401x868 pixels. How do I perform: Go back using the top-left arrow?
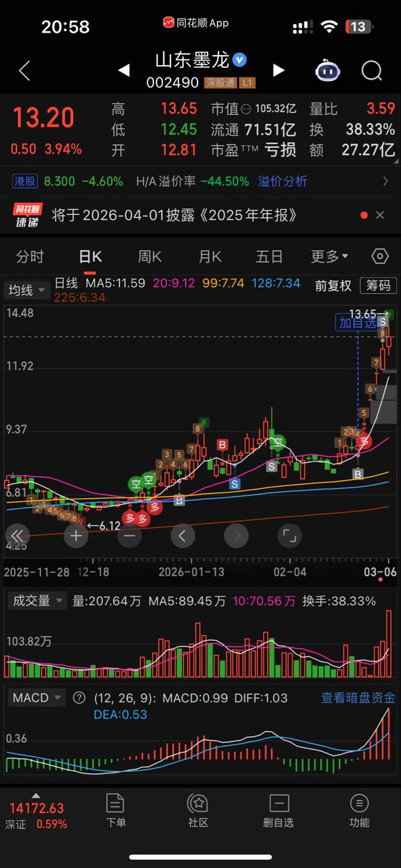(x=25, y=70)
